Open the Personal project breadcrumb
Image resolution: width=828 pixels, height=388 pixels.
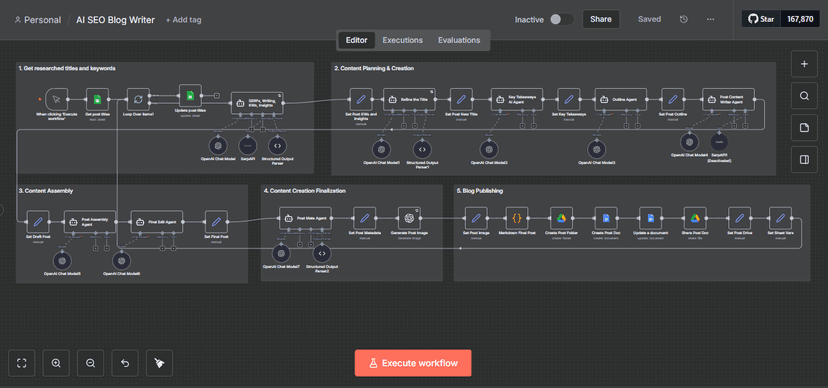[37, 20]
